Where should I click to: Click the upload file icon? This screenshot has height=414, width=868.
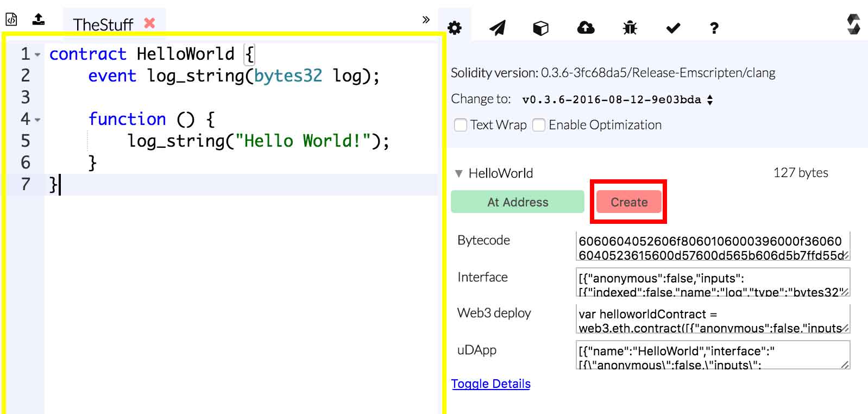coord(38,20)
